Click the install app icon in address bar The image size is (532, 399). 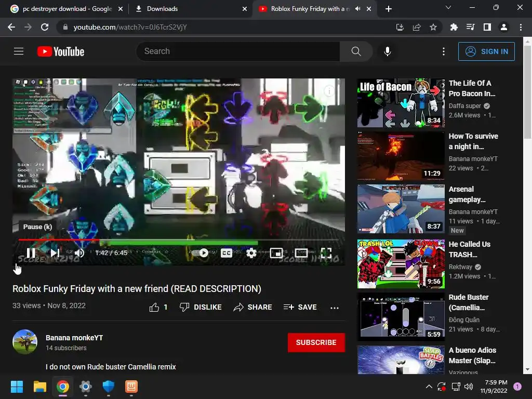coord(400,27)
